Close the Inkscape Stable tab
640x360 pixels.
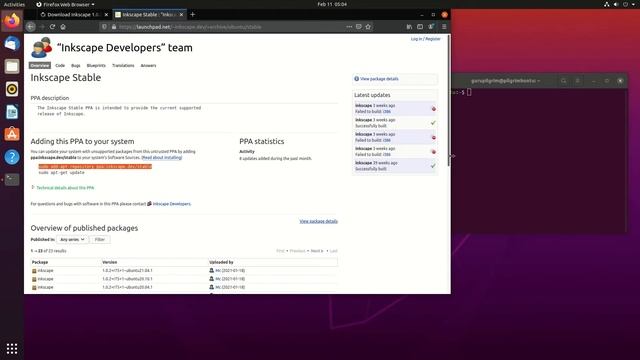(x=181, y=15)
